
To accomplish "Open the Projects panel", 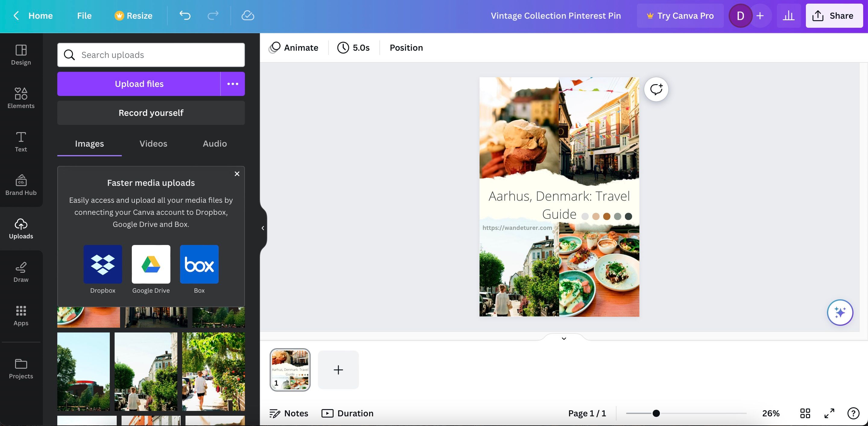I will pyautogui.click(x=21, y=369).
